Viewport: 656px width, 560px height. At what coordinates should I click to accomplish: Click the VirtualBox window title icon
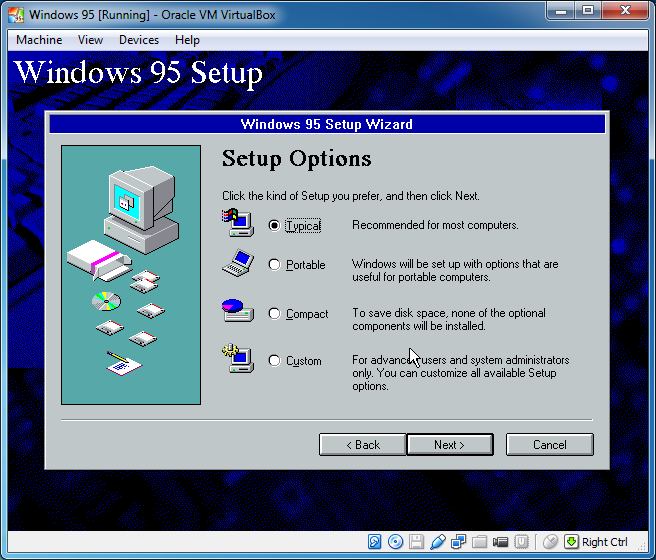[16, 15]
